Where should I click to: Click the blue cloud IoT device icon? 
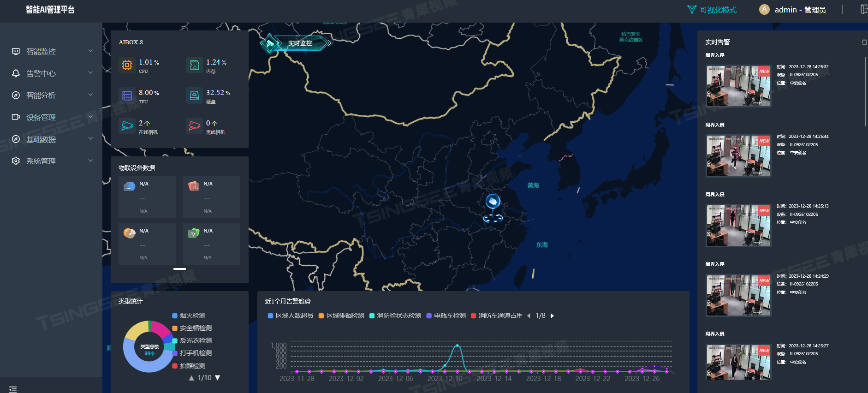click(130, 186)
